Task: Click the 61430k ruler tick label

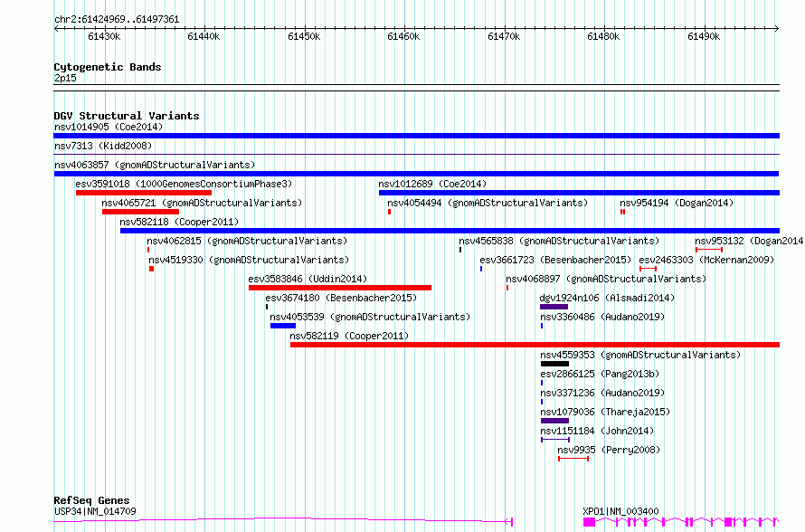Action: [104, 36]
